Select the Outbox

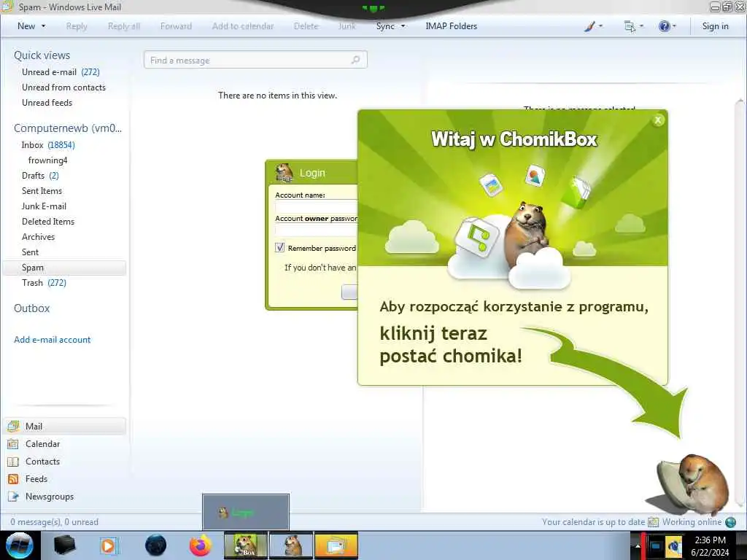[x=31, y=308]
